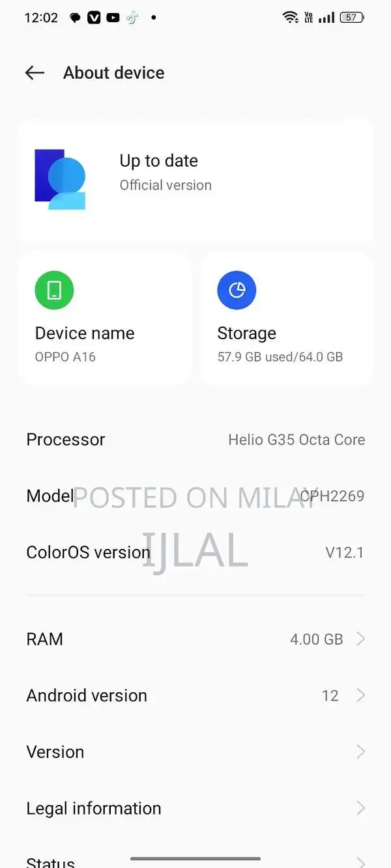Tap the back arrow on About device

pos(35,73)
